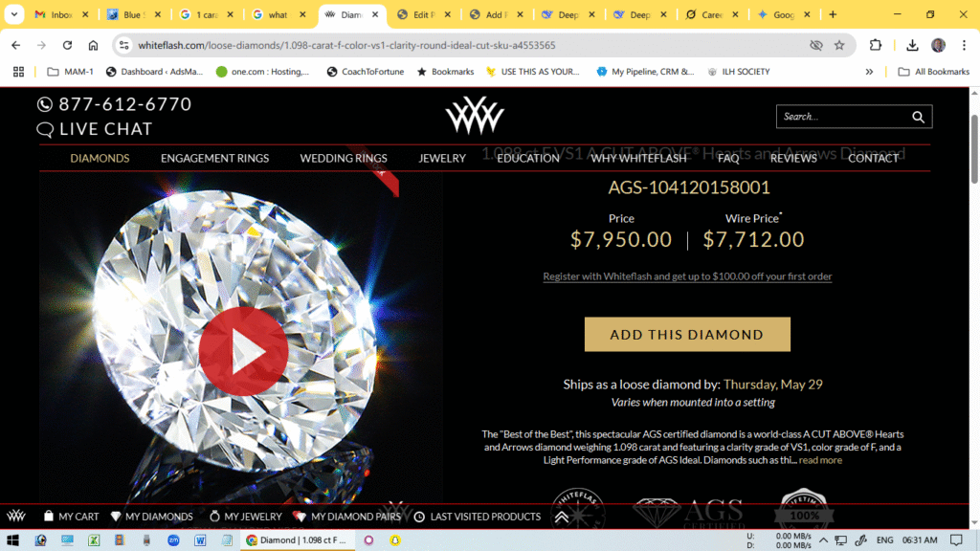Click the search magnifier icon
The width and height of the screenshot is (980, 551).
[x=918, y=117]
